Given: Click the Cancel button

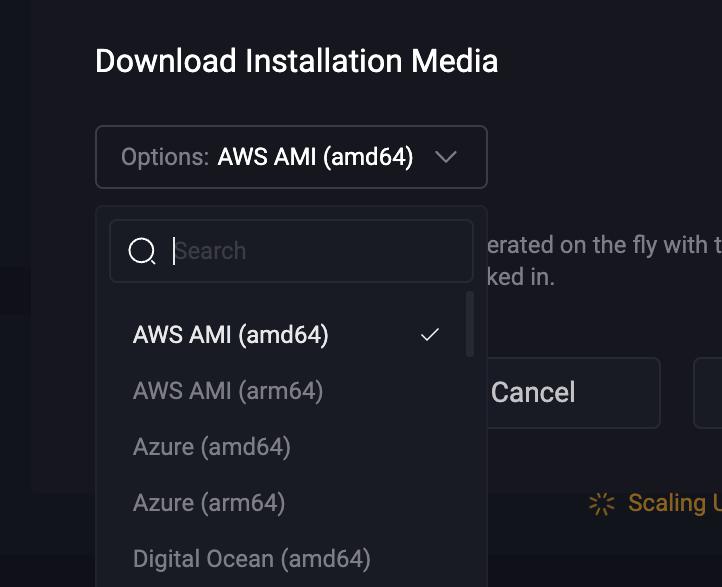Looking at the screenshot, I should point(574,393).
